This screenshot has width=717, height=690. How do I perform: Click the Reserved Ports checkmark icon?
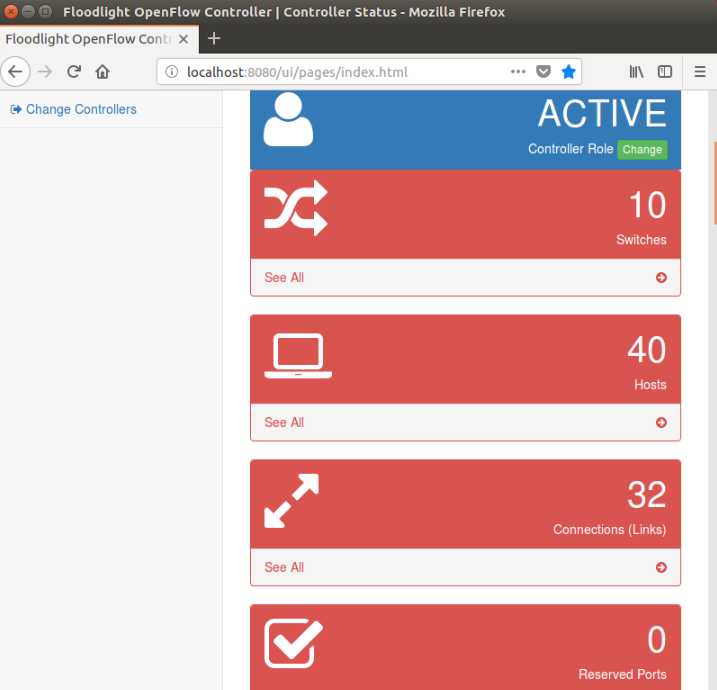click(x=294, y=643)
